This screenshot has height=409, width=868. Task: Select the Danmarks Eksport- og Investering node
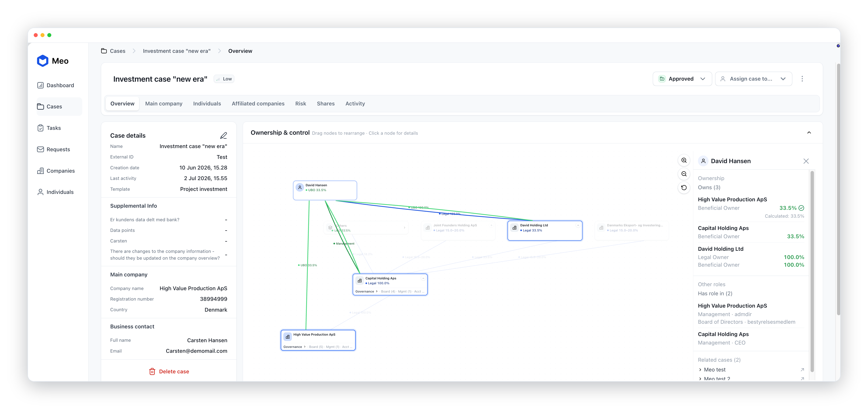click(x=632, y=230)
